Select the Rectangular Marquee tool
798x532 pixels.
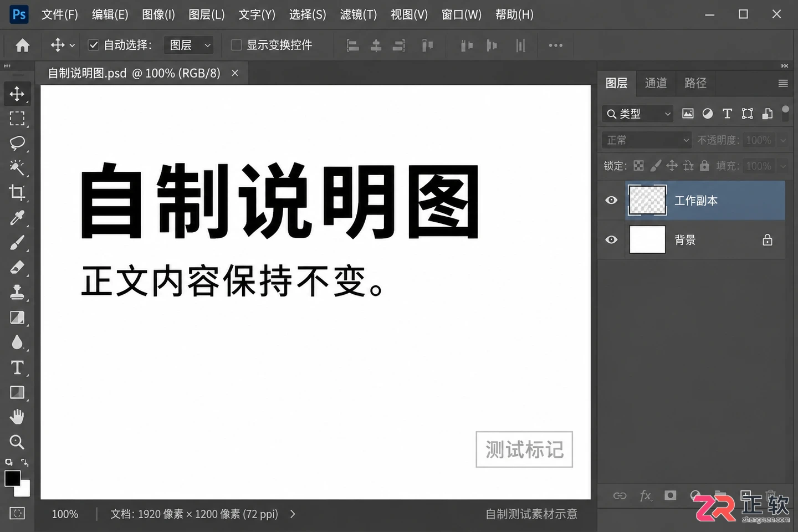pyautogui.click(x=17, y=118)
